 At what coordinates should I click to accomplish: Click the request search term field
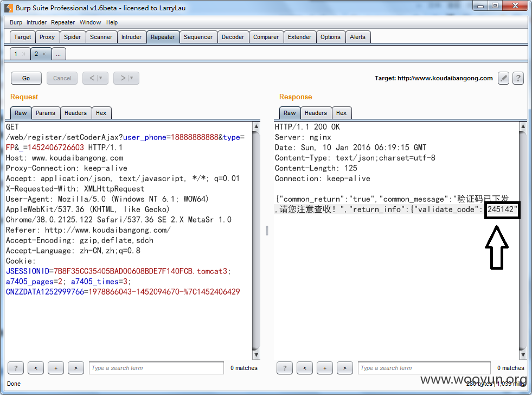coord(156,368)
